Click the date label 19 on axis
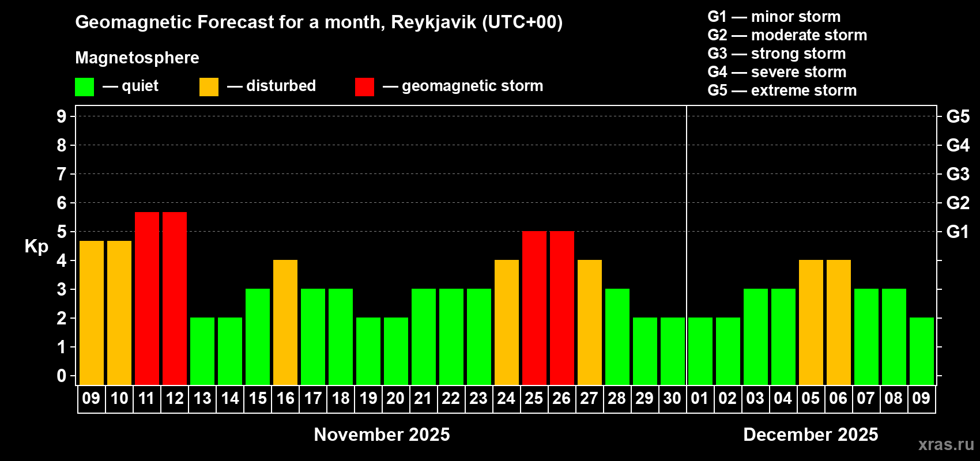 pos(368,399)
